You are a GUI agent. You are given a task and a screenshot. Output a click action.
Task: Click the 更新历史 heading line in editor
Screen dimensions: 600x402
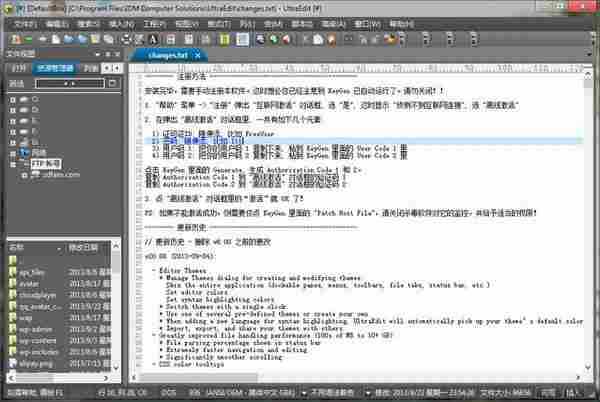click(x=251, y=228)
